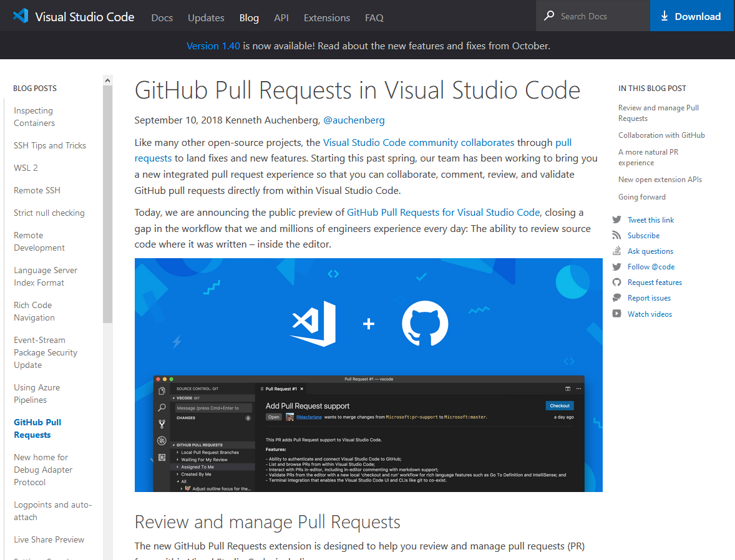Open the Extensions nav item
735x560 pixels.
[327, 18]
